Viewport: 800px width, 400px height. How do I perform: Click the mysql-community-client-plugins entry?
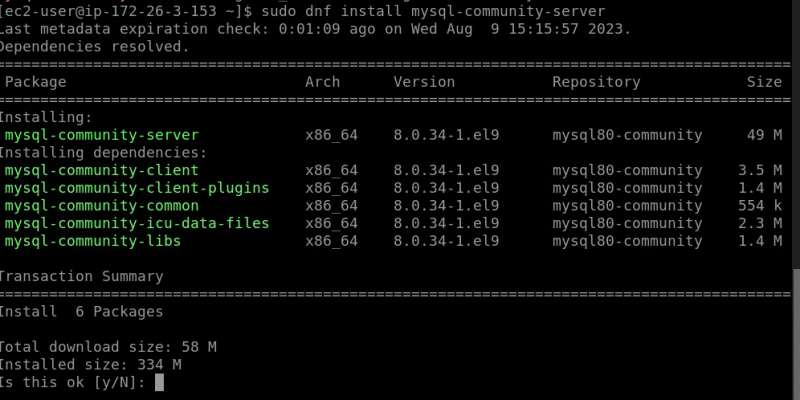click(137, 188)
